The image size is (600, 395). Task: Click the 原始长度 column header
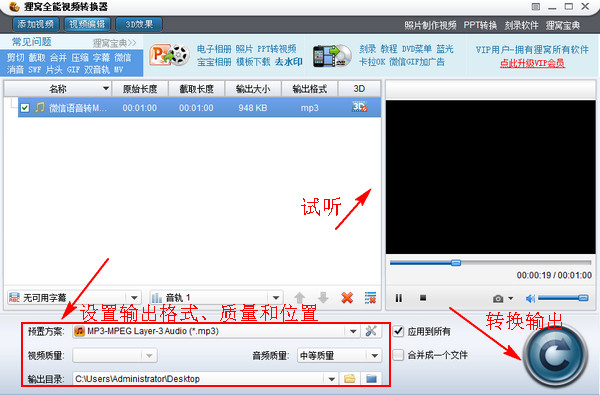pos(140,89)
